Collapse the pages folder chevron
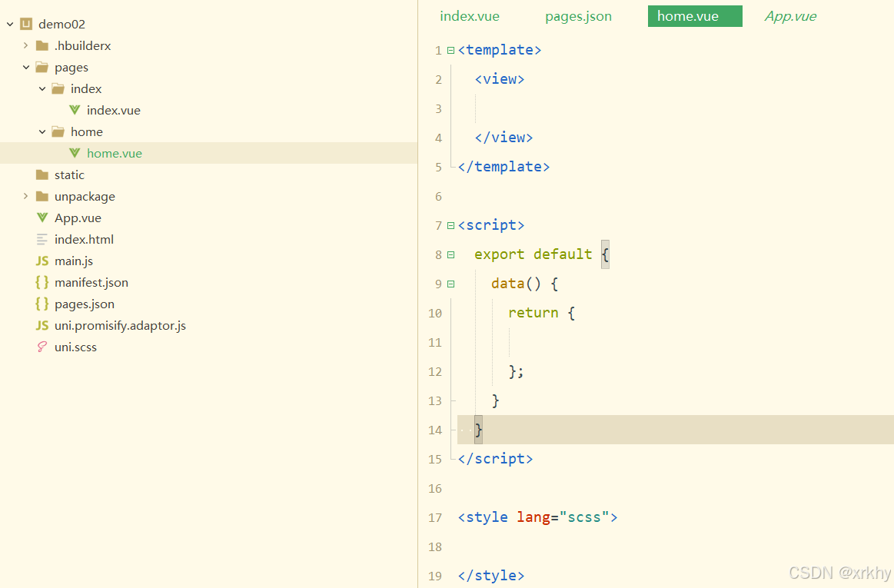The width and height of the screenshot is (894, 588). coord(26,68)
